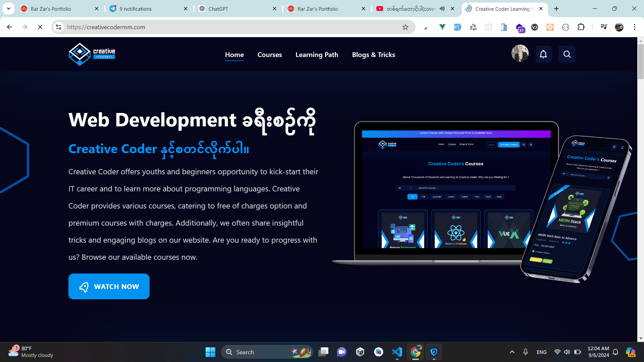The width and height of the screenshot is (644, 362).
Task: Open the Chrome three-dot menu
Action: [635, 27]
